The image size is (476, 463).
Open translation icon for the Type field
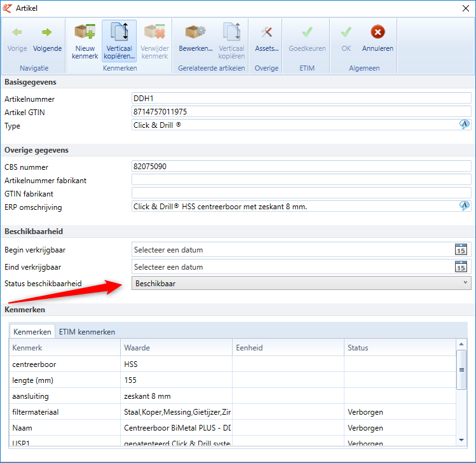pyautogui.click(x=464, y=124)
